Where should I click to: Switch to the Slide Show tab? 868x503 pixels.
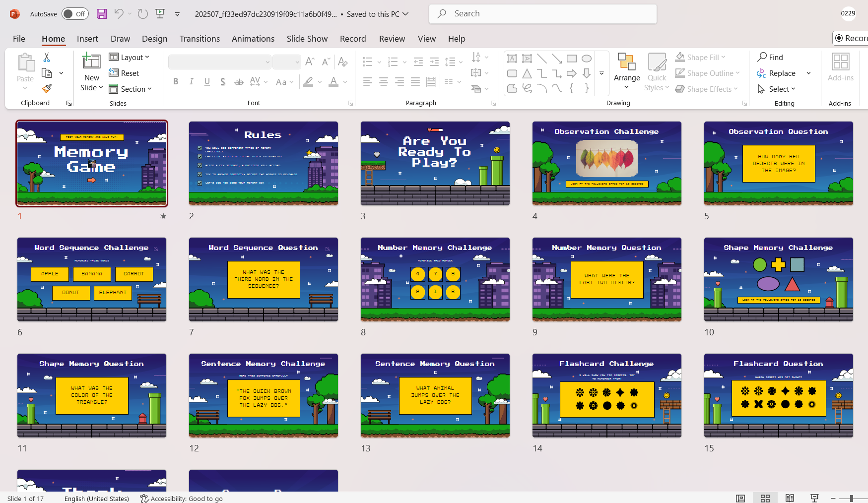click(307, 39)
